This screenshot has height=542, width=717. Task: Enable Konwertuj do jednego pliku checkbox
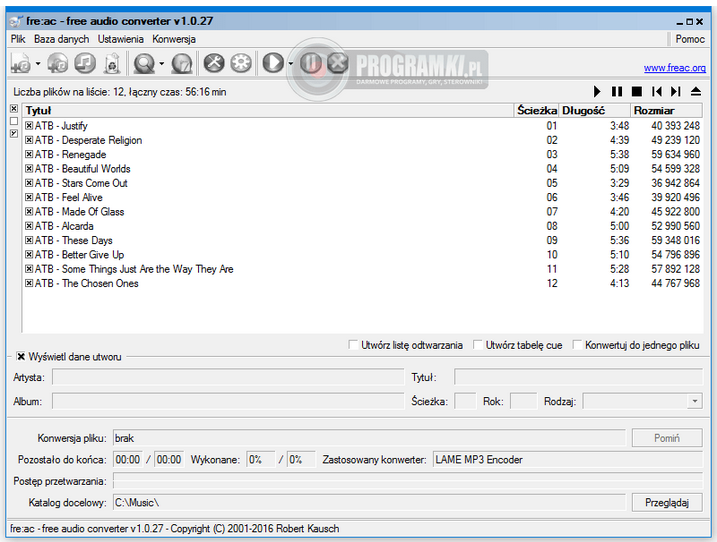[x=577, y=344]
